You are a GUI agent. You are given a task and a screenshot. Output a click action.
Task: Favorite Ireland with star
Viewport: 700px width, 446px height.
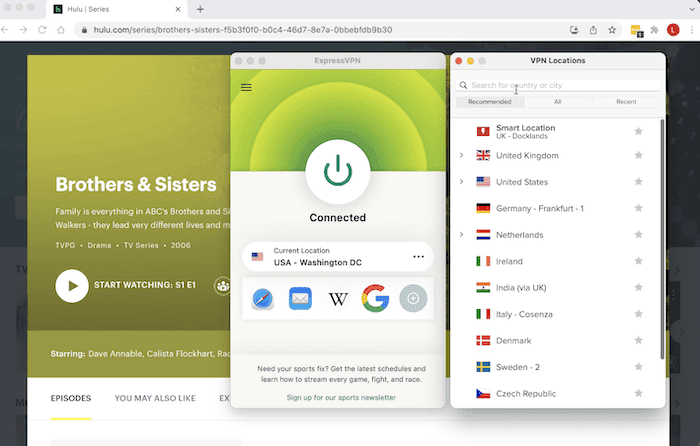tap(638, 261)
